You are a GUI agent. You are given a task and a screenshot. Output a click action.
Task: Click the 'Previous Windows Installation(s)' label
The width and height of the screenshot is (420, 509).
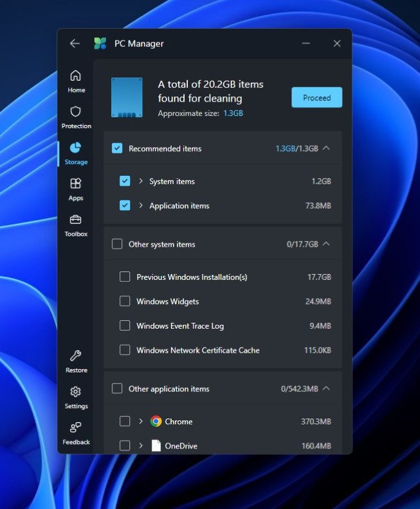pos(192,277)
